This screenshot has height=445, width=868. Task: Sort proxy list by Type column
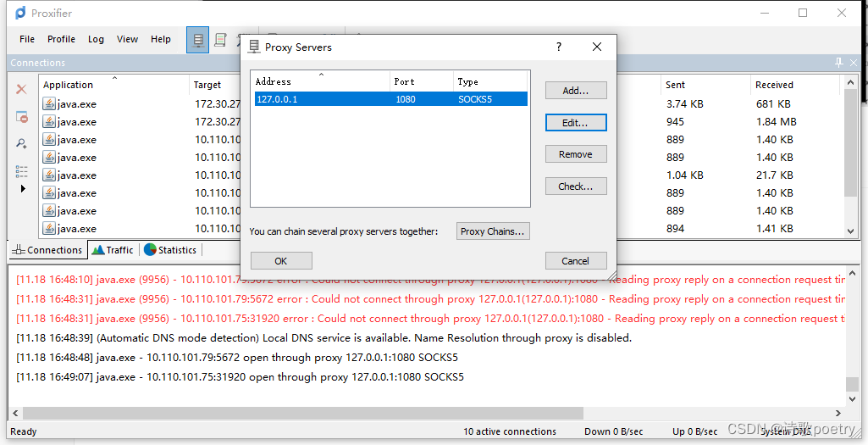pyautogui.click(x=489, y=81)
